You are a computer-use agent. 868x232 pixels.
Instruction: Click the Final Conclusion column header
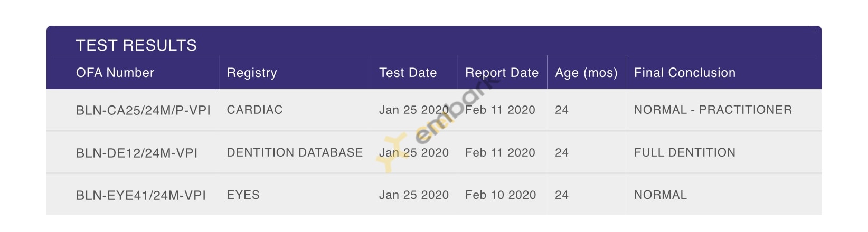tap(685, 73)
